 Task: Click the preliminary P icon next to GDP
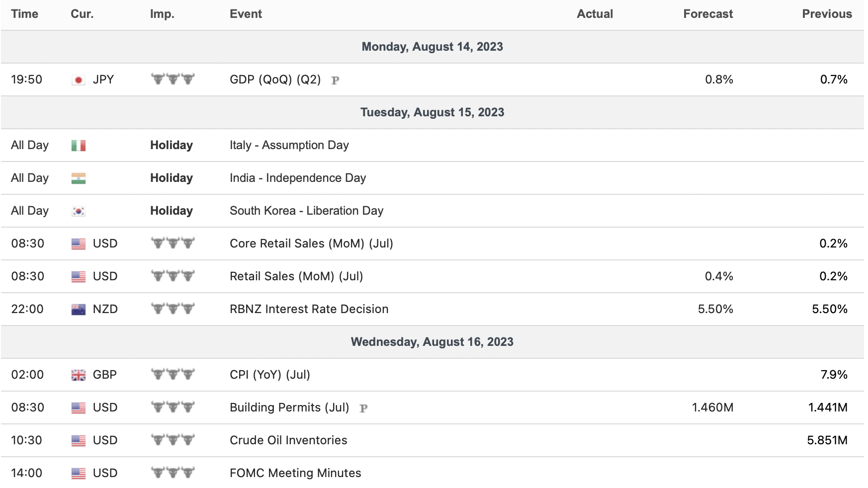(x=335, y=80)
